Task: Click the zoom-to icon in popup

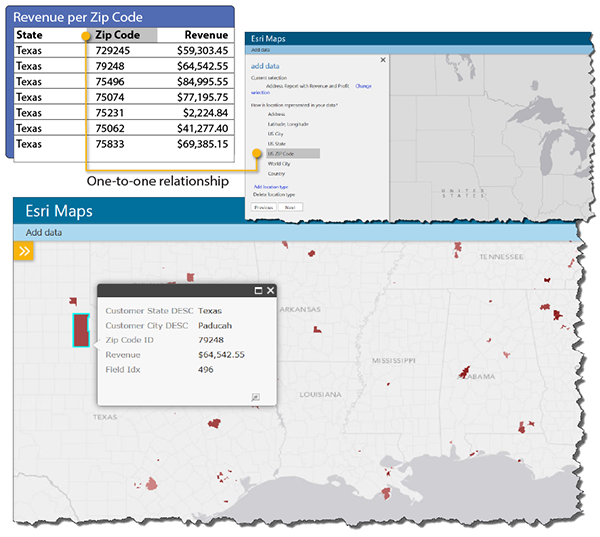Action: pos(255,397)
